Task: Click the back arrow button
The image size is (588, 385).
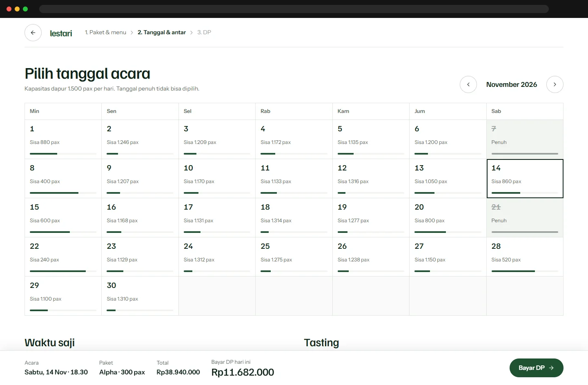Action: [x=33, y=33]
